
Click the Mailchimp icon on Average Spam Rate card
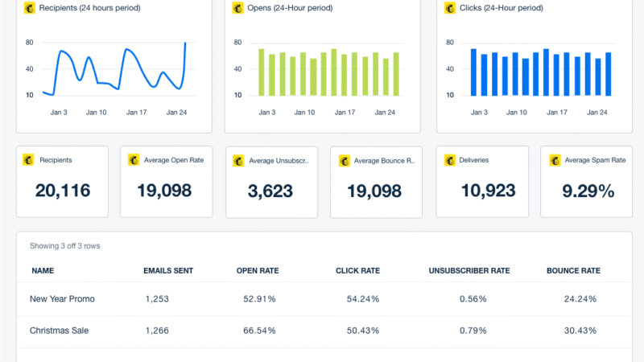click(x=555, y=160)
